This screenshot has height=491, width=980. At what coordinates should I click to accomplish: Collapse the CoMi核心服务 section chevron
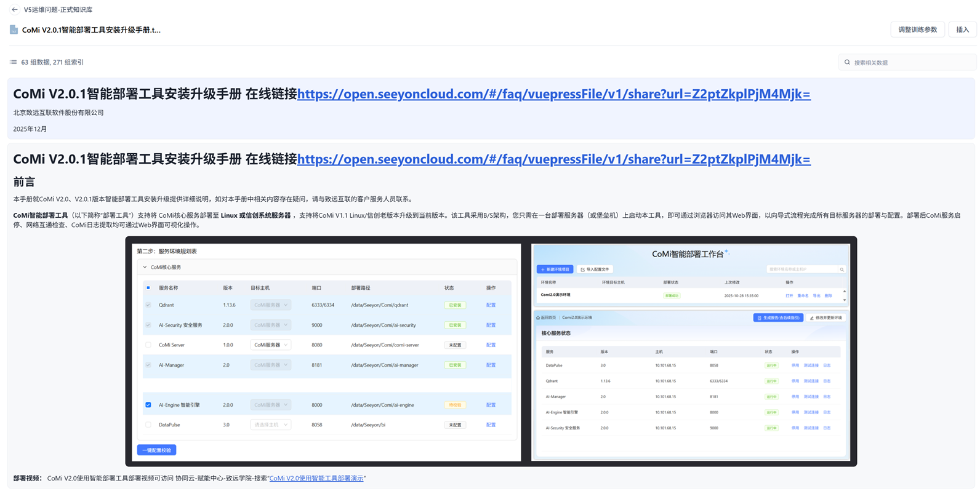pyautogui.click(x=145, y=267)
